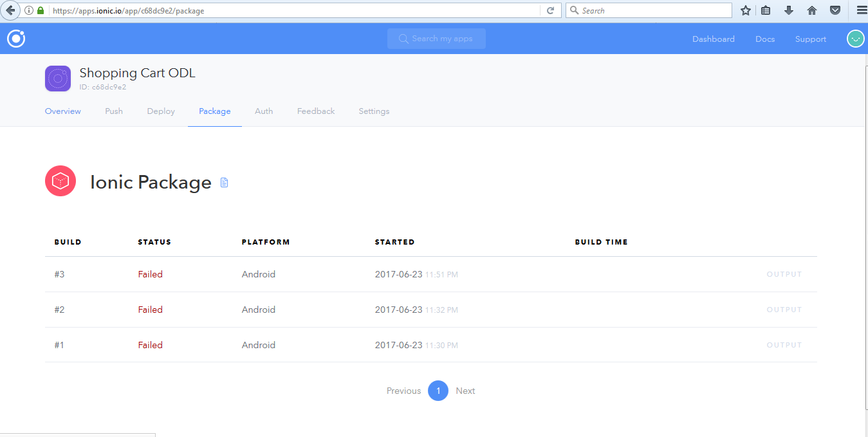Click Failed status of build #2
868x437 pixels.
pos(150,310)
